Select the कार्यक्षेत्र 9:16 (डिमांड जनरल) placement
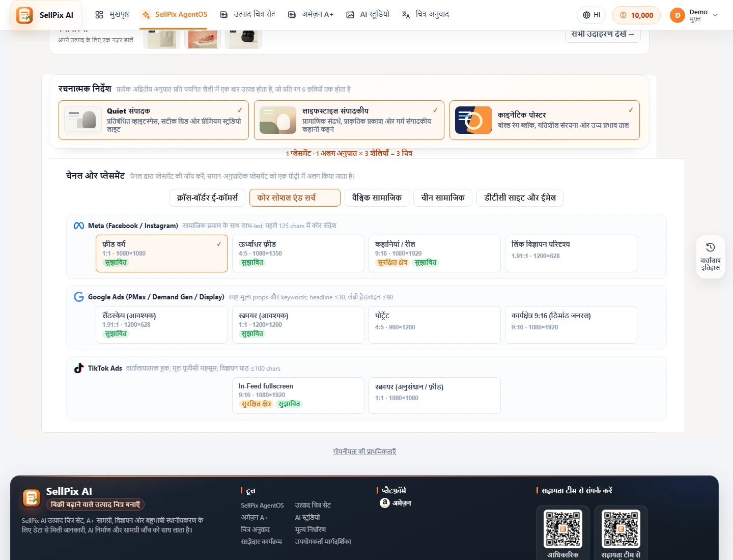The image size is (733, 560). point(571,325)
